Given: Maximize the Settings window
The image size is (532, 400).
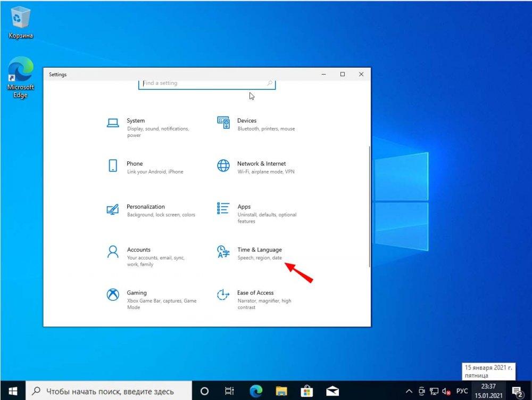Looking at the screenshot, I should click(342, 75).
